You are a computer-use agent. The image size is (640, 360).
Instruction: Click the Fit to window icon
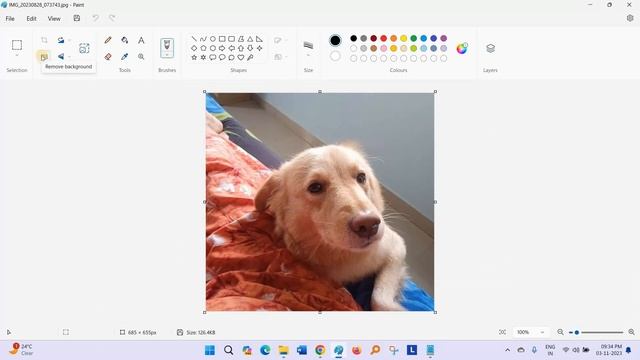pos(502,332)
